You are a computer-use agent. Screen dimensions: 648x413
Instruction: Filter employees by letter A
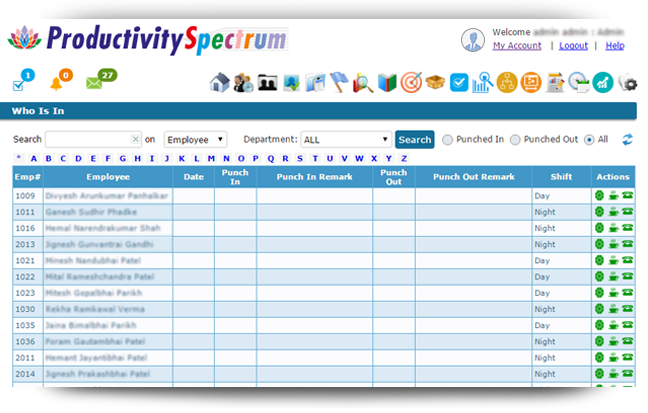point(34,158)
